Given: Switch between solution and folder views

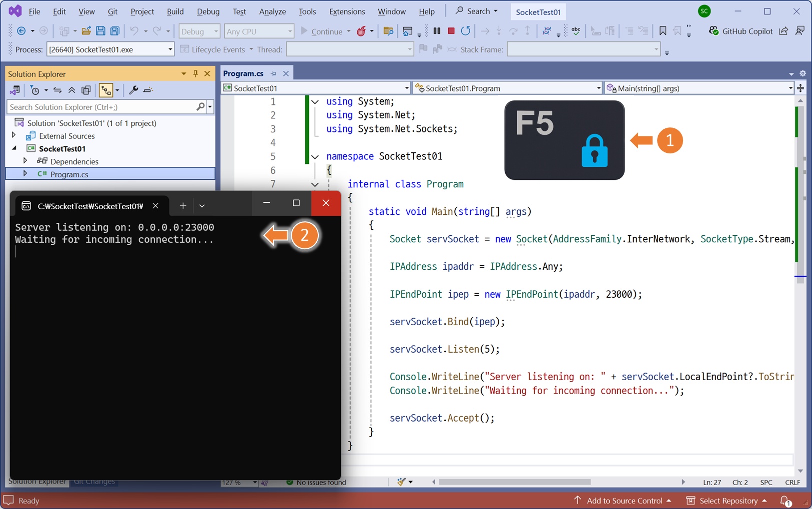Looking at the screenshot, I should pos(15,90).
